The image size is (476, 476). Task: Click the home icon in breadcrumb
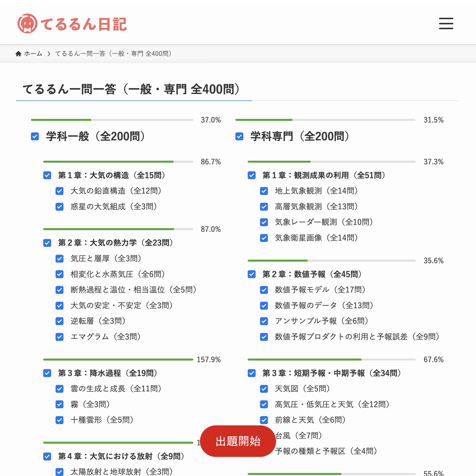(x=18, y=53)
